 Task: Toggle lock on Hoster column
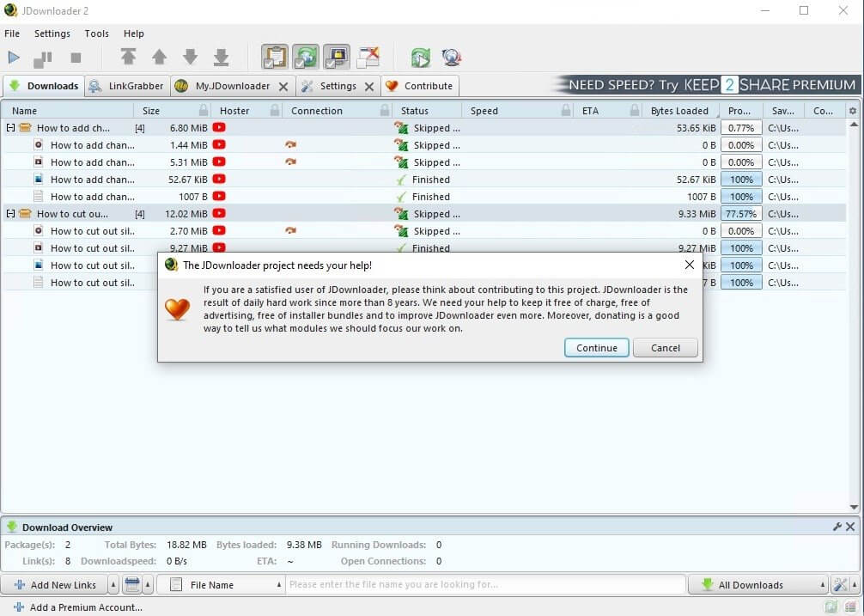pyautogui.click(x=275, y=110)
